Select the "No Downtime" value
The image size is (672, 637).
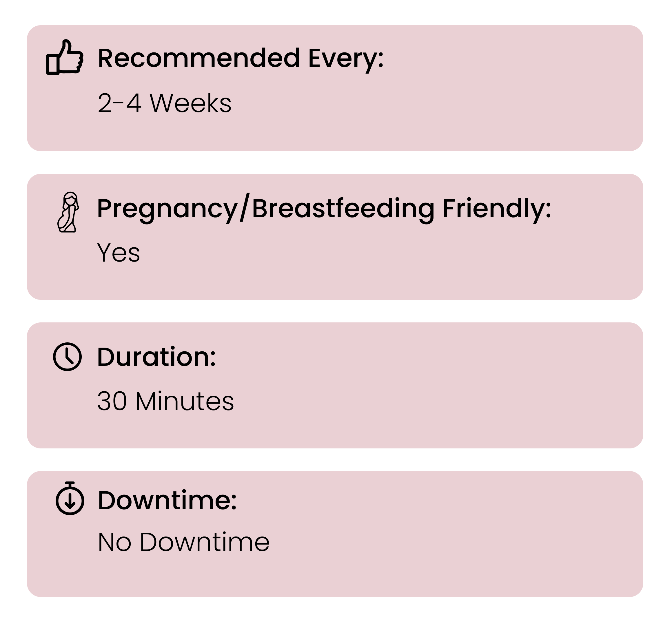pyautogui.click(x=183, y=542)
